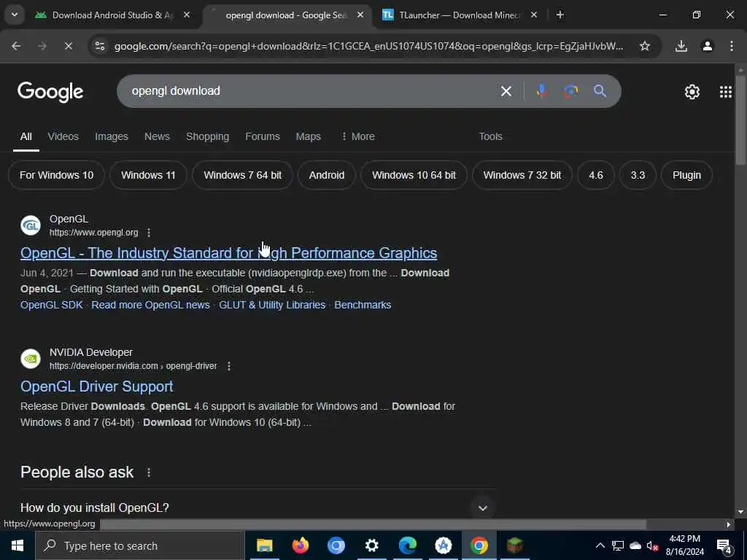Open search Tools

(490, 136)
